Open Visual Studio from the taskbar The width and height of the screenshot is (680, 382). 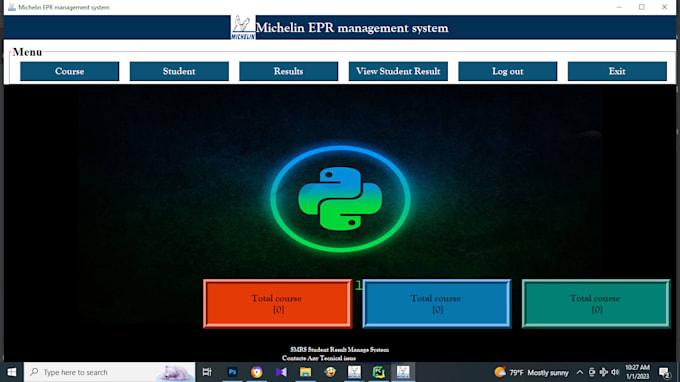click(x=281, y=372)
